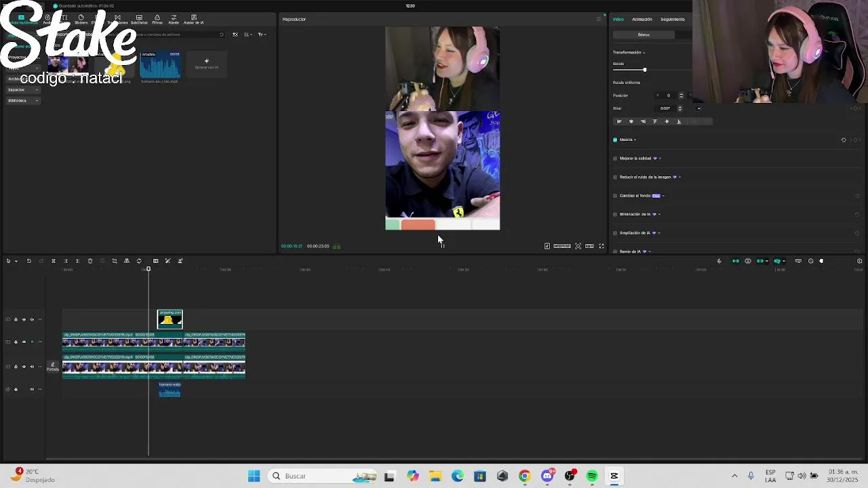Open Spotify from the taskbar
868x488 pixels.
click(x=592, y=476)
